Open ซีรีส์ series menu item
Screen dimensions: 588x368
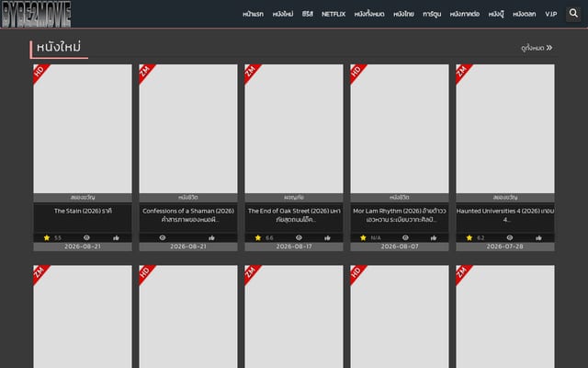point(308,15)
